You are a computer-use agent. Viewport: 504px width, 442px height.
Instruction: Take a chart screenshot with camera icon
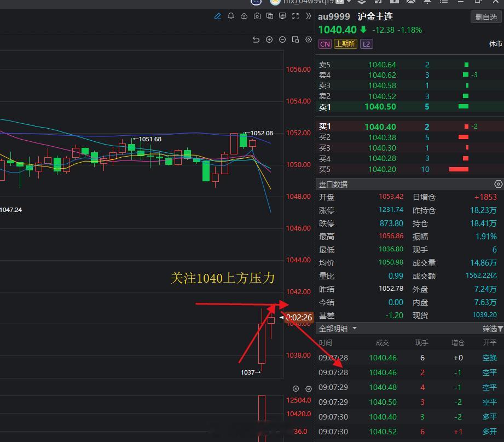coord(257,16)
